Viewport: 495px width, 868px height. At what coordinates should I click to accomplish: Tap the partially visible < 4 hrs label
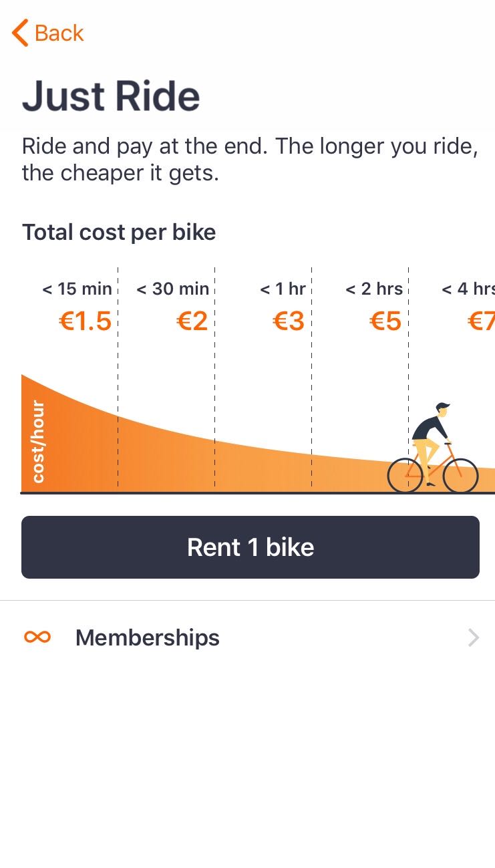[468, 289]
